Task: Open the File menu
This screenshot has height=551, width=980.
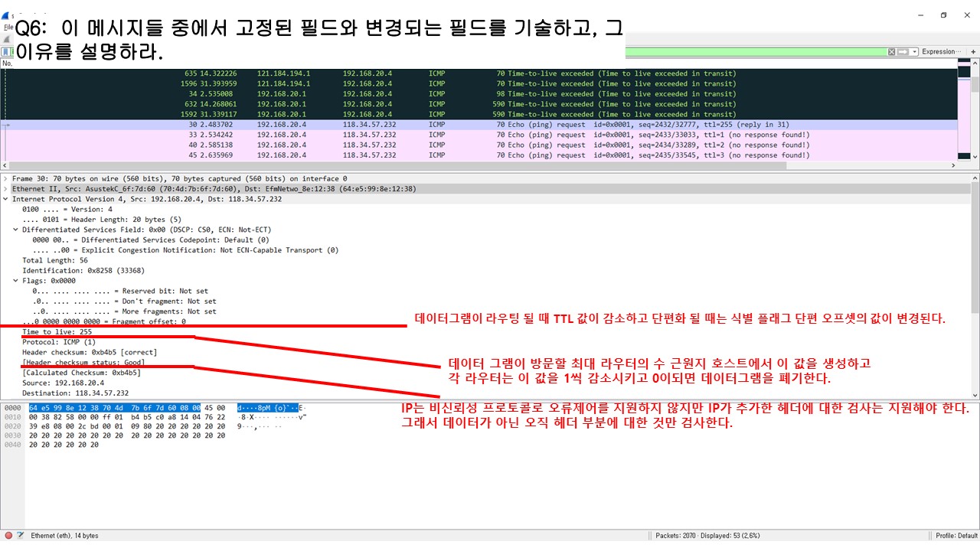Action: pos(8,27)
